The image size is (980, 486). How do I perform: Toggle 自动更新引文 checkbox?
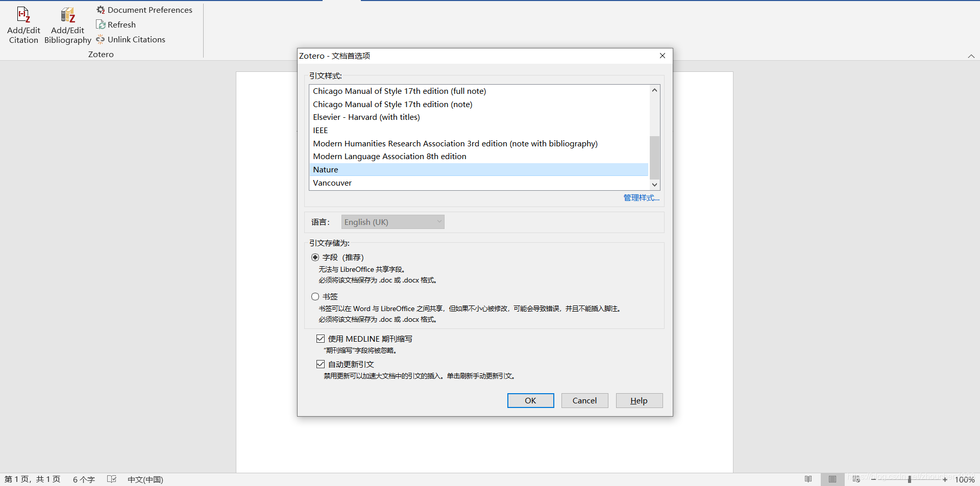(x=321, y=364)
